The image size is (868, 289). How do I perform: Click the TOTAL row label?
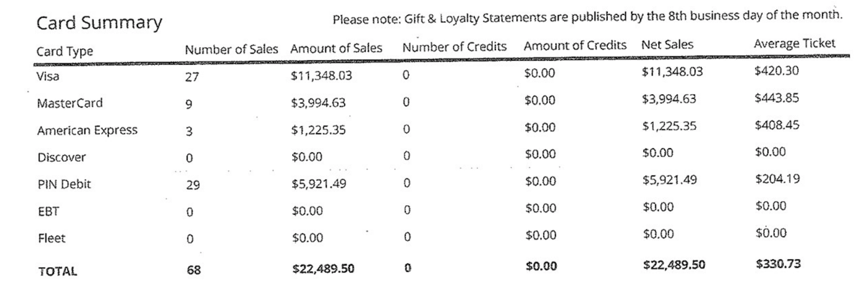pos(57,271)
